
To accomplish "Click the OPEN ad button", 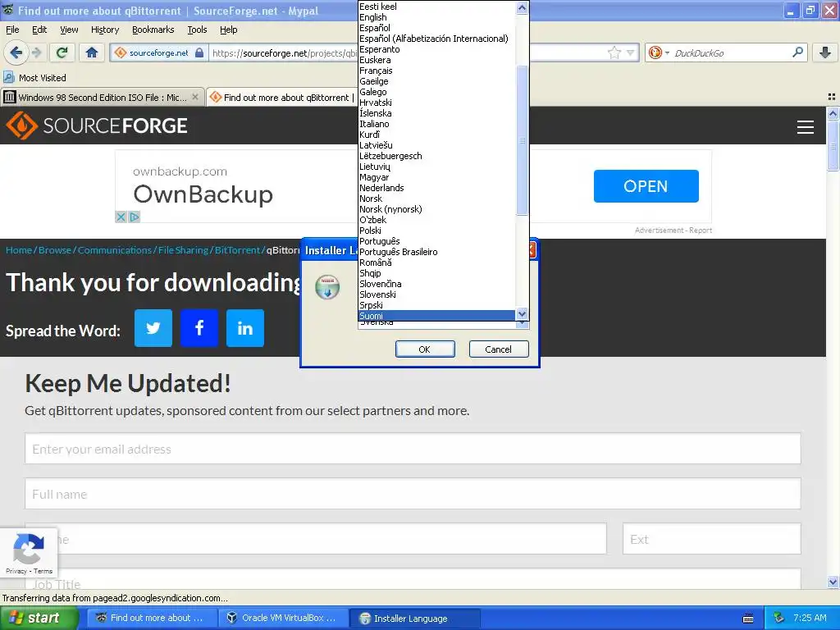I will pyautogui.click(x=646, y=186).
